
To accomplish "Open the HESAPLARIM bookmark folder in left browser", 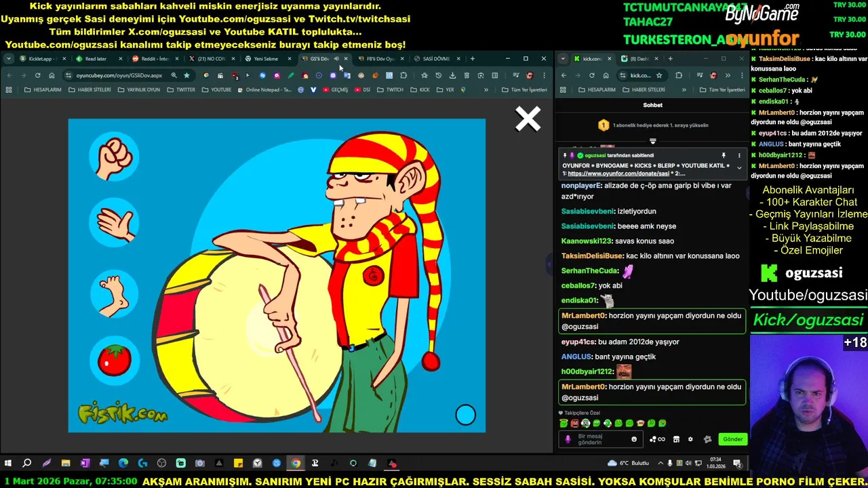I will click(x=43, y=89).
